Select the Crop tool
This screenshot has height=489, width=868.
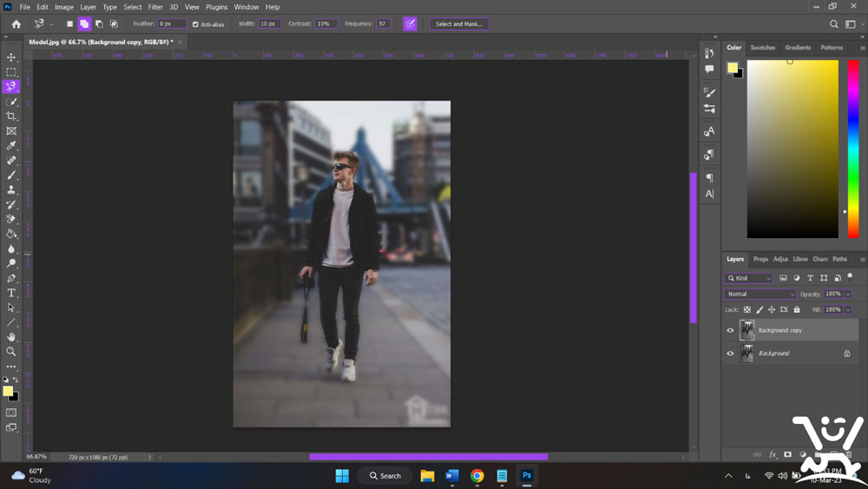tap(11, 116)
